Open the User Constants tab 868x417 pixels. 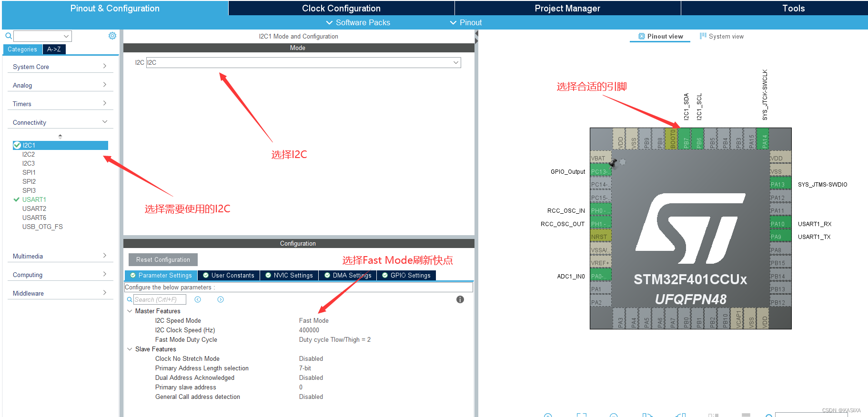pos(229,275)
